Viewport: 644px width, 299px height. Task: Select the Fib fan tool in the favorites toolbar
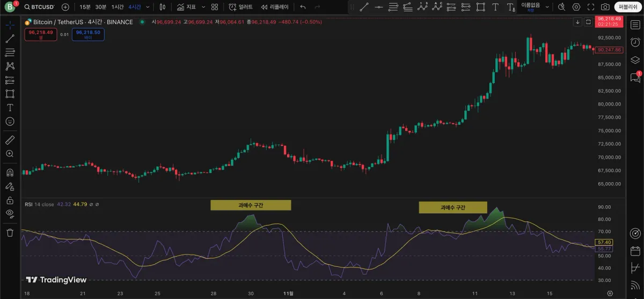coord(408,8)
